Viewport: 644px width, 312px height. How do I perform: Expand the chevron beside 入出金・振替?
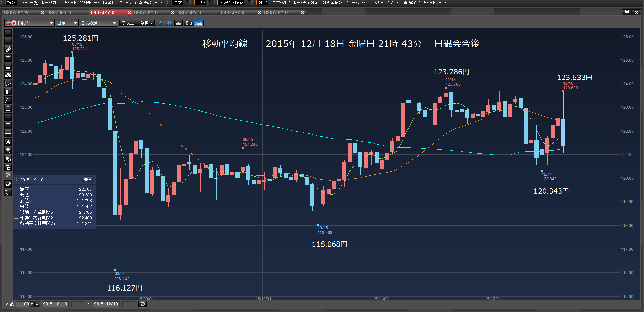coord(249,2)
